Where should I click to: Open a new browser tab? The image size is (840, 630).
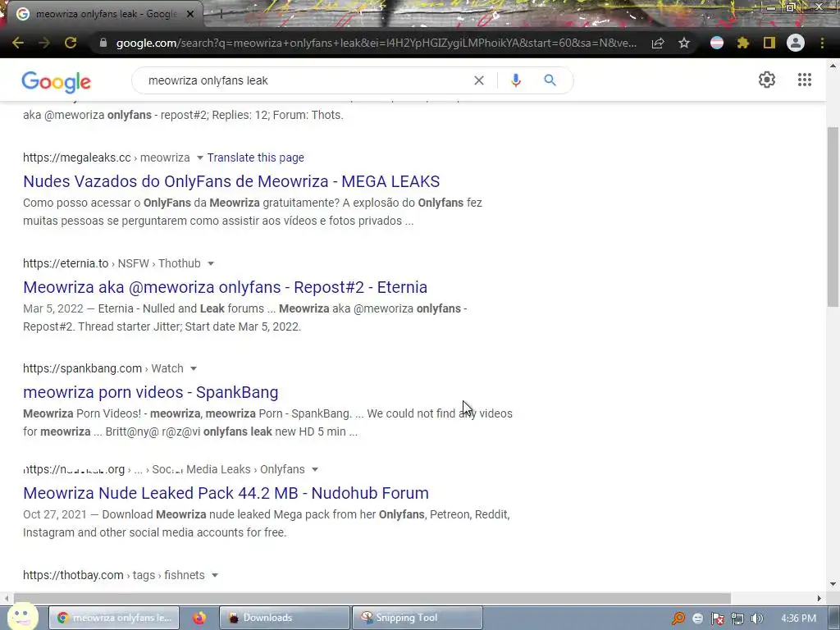(x=221, y=15)
